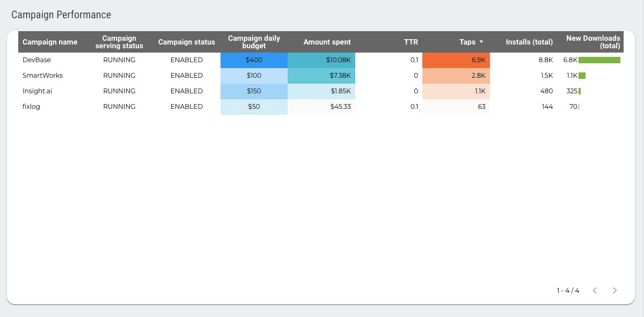Sort by Installs (total) header
Screen dimensions: 644x317
[x=529, y=42]
